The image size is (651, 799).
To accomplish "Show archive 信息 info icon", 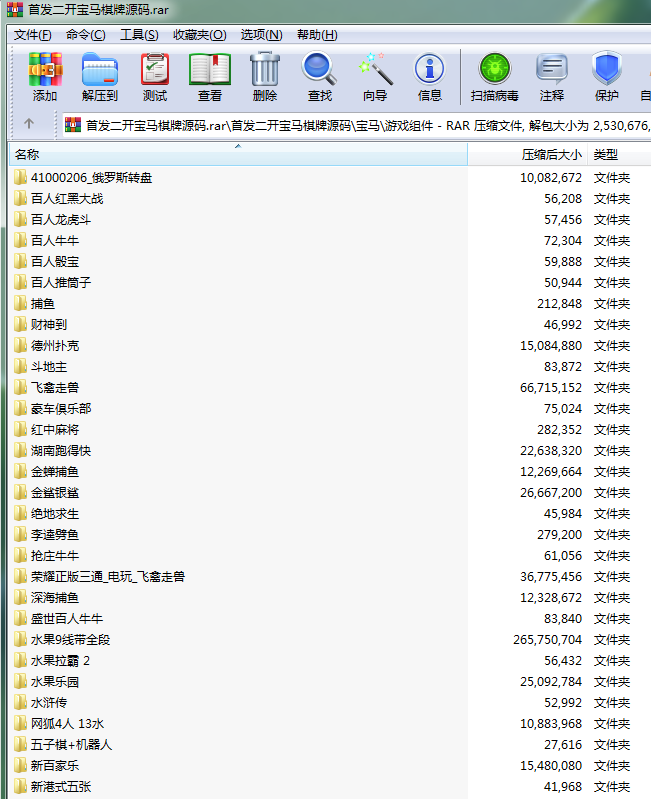I will tap(429, 76).
